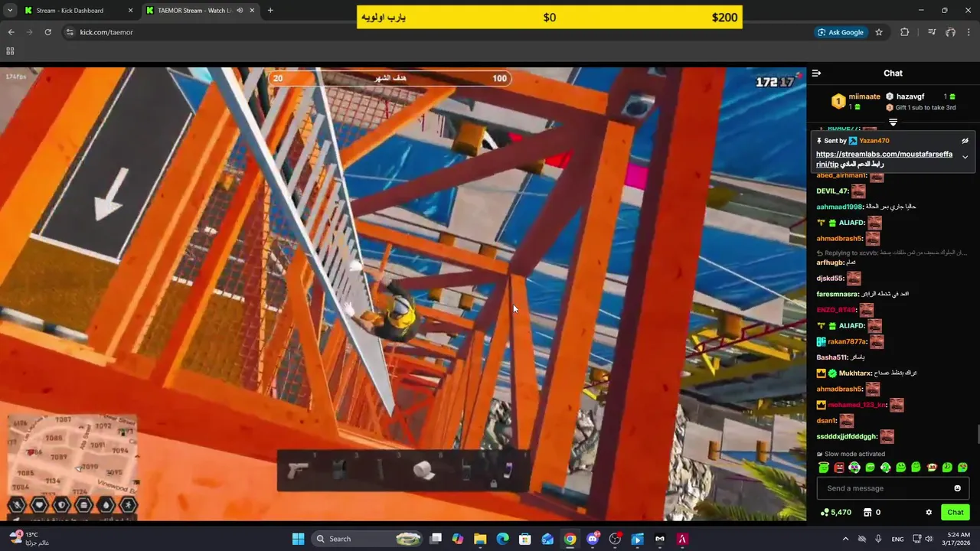Open the shop icon next to 0

click(x=867, y=512)
